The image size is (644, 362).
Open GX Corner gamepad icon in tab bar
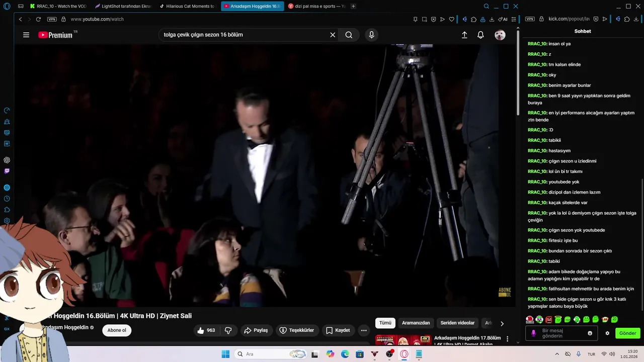pyautogui.click(x=21, y=6)
